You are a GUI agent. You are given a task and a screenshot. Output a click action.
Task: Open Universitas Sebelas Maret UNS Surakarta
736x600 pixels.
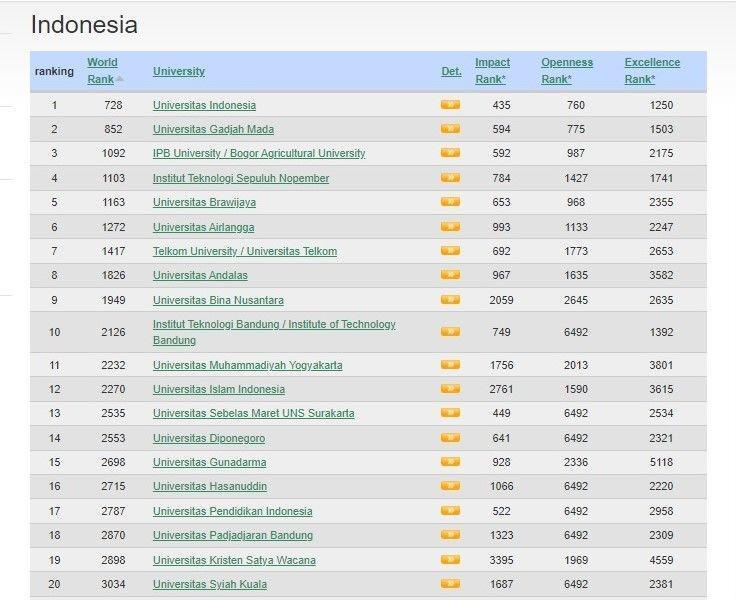click(x=253, y=414)
